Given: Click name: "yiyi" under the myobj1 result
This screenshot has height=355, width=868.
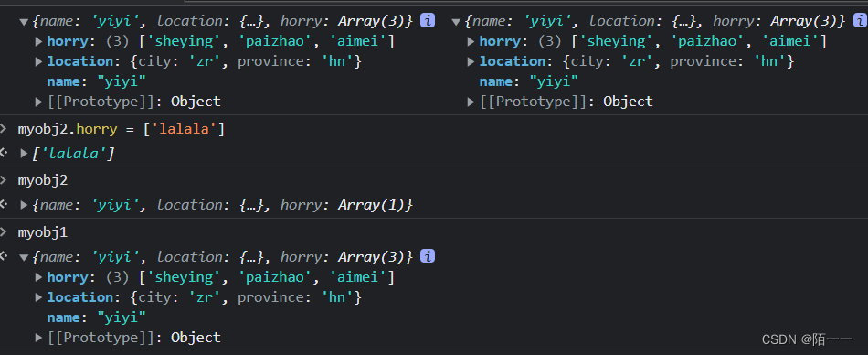Looking at the screenshot, I should pos(96,317).
